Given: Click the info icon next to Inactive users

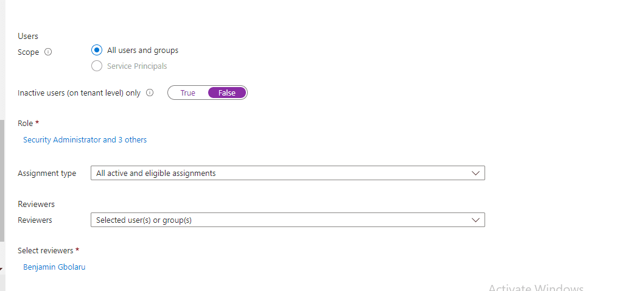Looking at the screenshot, I should pos(150,93).
